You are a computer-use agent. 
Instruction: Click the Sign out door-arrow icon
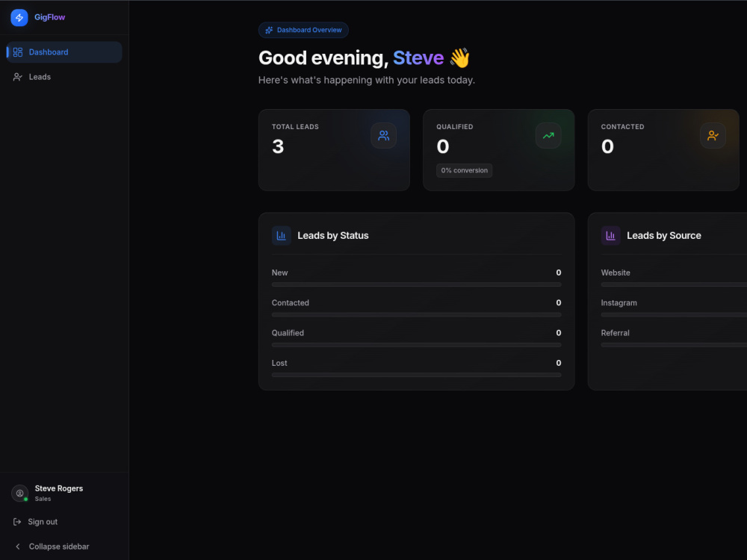[x=17, y=522]
